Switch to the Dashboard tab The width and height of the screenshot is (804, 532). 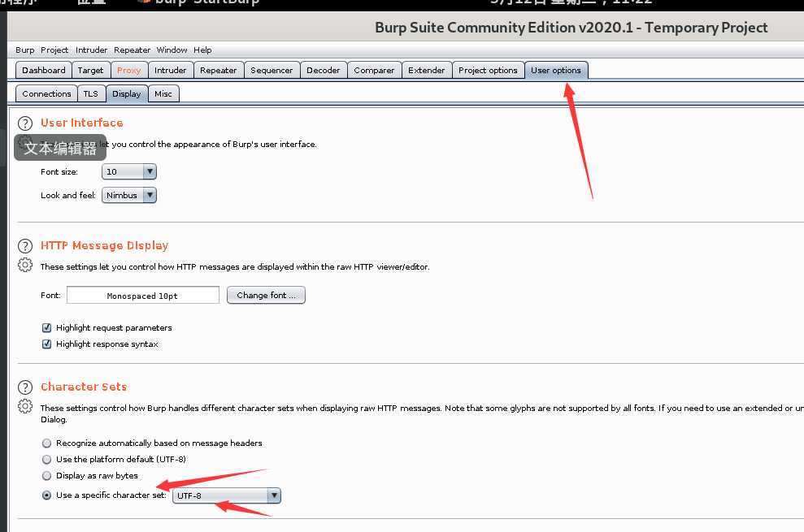pos(44,70)
